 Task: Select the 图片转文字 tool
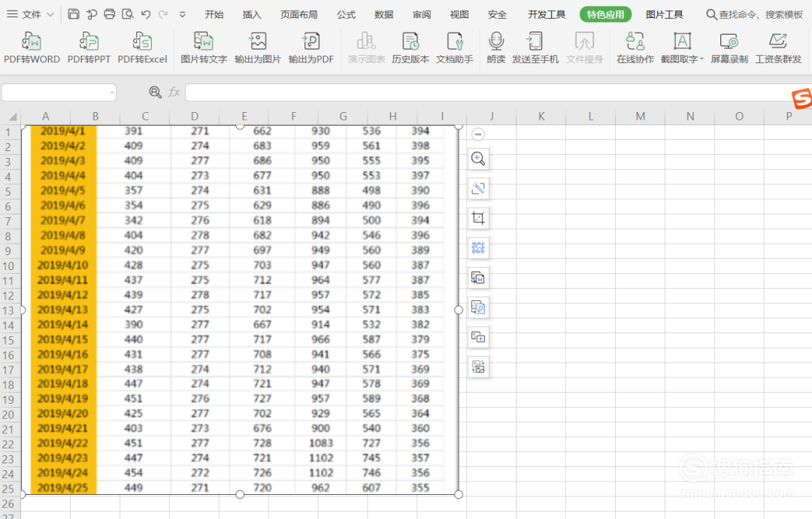coord(204,47)
